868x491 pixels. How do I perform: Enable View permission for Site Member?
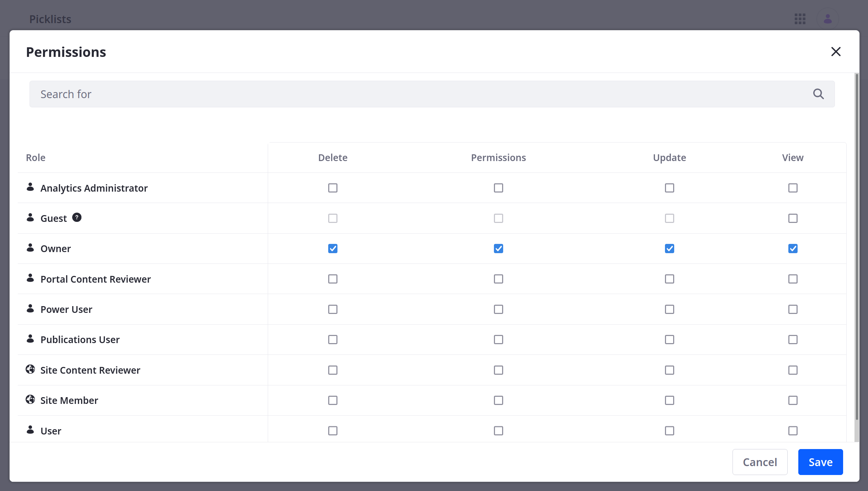793,400
